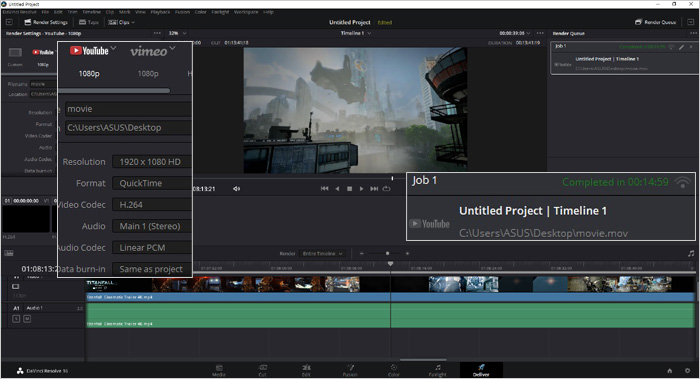Expand the right interface toolbar toggle icon
700x379 pixels.
tap(690, 22)
